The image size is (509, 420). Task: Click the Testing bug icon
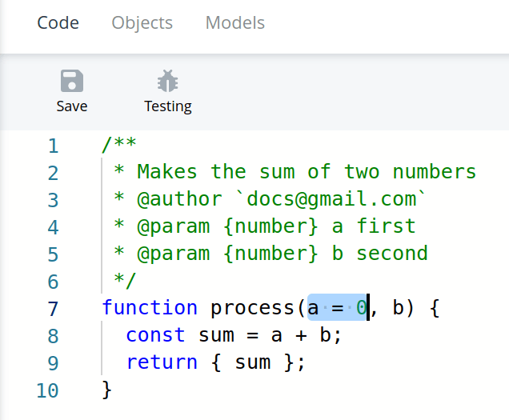168,81
